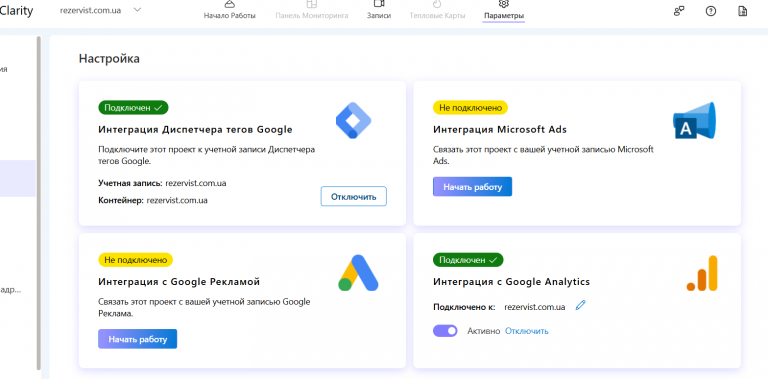Select the highlighted sidebar menu item
The width and height of the screenshot is (768, 379).
point(18,178)
